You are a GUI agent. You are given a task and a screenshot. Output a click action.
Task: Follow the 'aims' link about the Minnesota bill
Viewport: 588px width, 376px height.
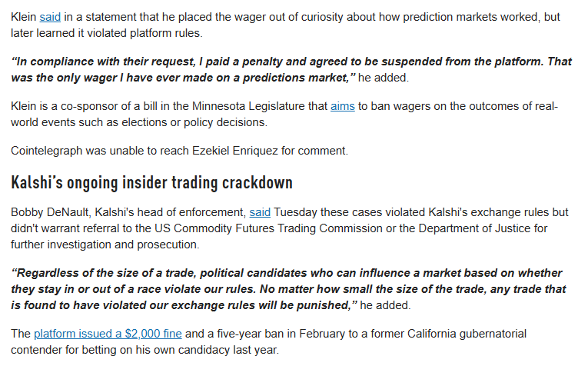pos(342,105)
